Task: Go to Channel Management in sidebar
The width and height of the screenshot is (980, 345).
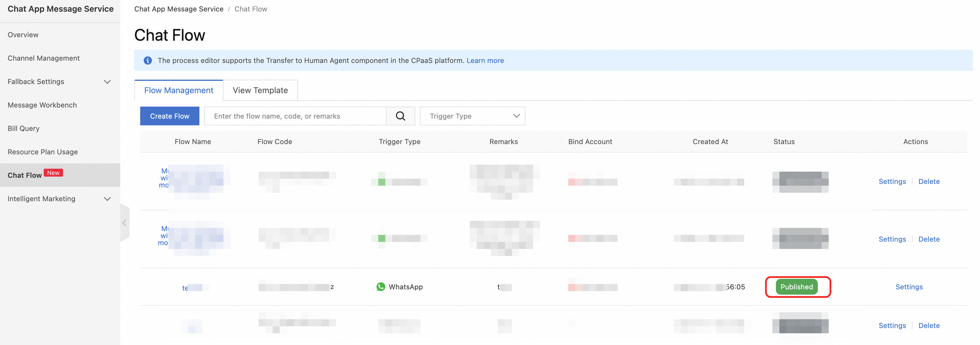Action: click(x=44, y=58)
